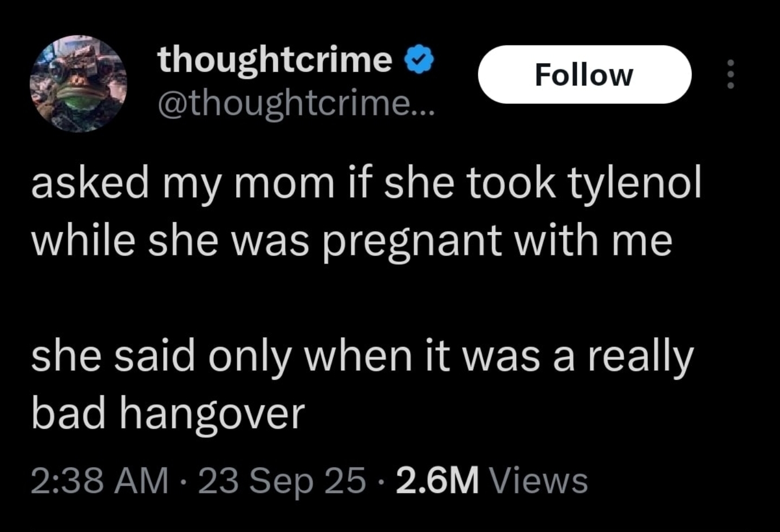Screen dimensions: 780x532
Task: Click the word "tylenol" in the tweet
Action: click(634, 183)
